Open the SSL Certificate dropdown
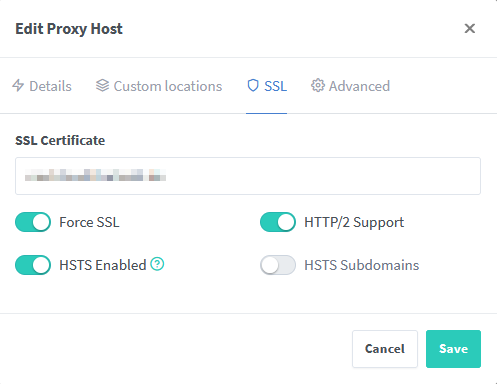The image size is (497, 384). click(248, 176)
